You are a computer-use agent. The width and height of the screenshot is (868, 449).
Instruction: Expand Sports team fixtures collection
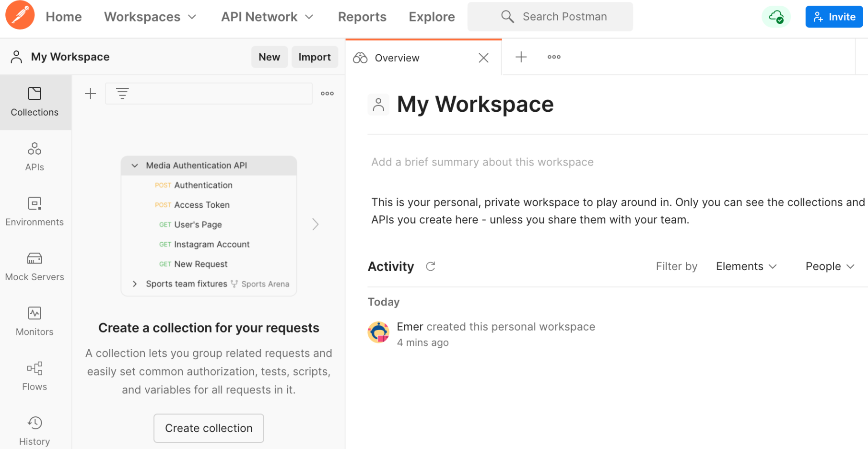click(135, 284)
